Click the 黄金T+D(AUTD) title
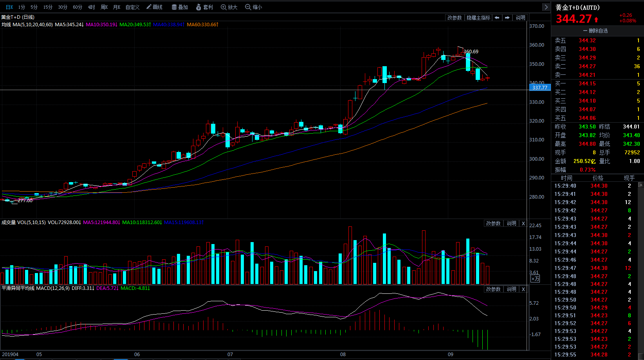The width and height of the screenshot is (644, 360). pos(577,7)
